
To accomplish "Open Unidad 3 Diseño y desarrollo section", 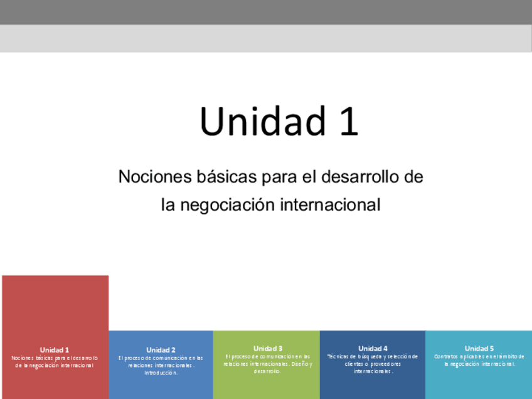I will [268, 363].
